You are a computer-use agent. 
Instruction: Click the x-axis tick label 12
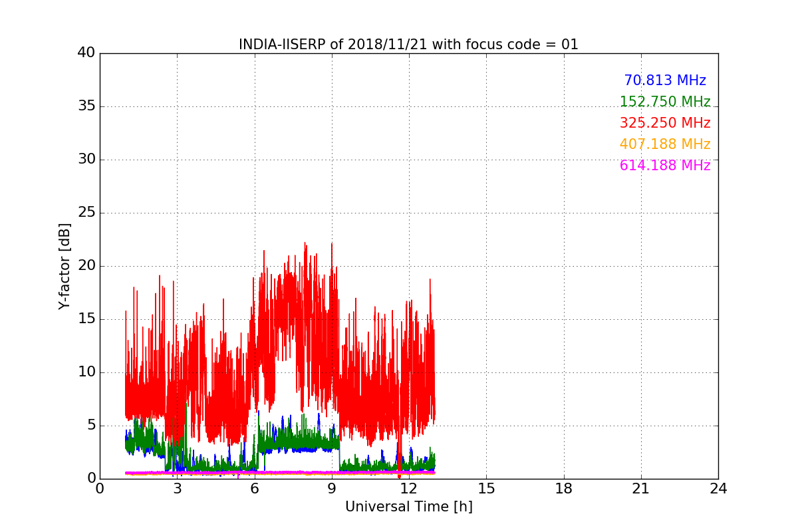click(409, 488)
